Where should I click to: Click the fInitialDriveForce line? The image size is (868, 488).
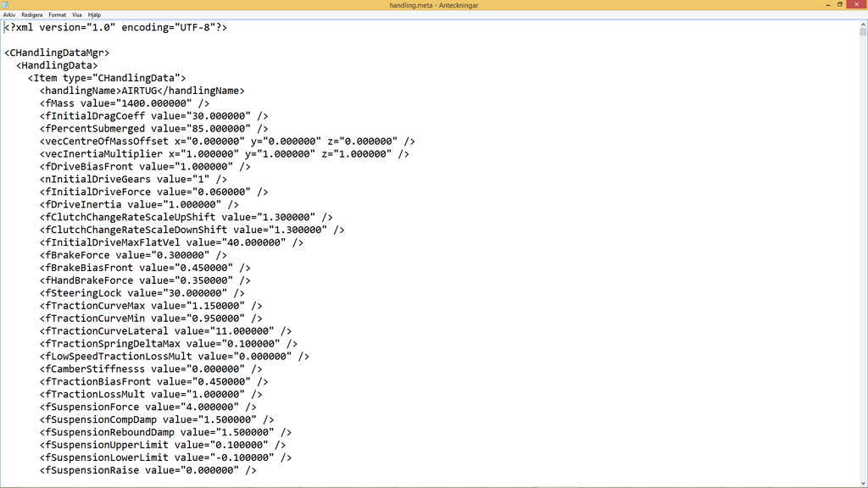point(154,192)
